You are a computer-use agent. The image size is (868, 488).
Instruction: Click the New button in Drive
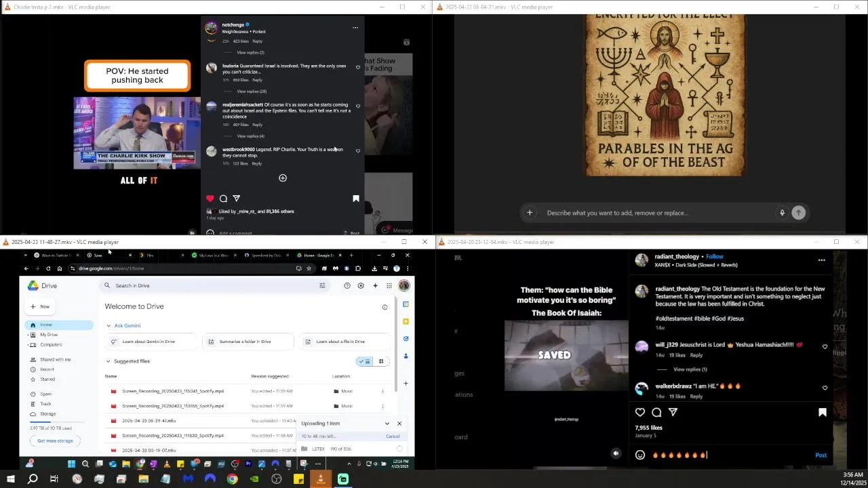[x=40, y=306]
